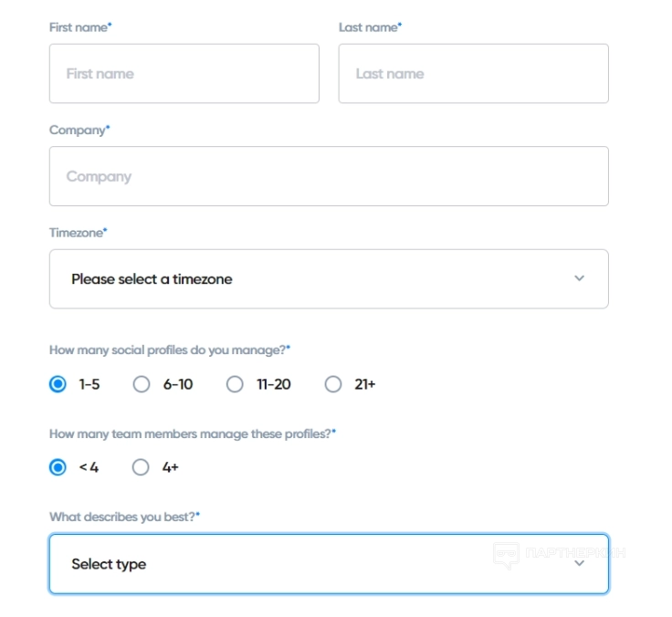
Task: Expand the 'Select type' dropdown
Action: pos(329,564)
